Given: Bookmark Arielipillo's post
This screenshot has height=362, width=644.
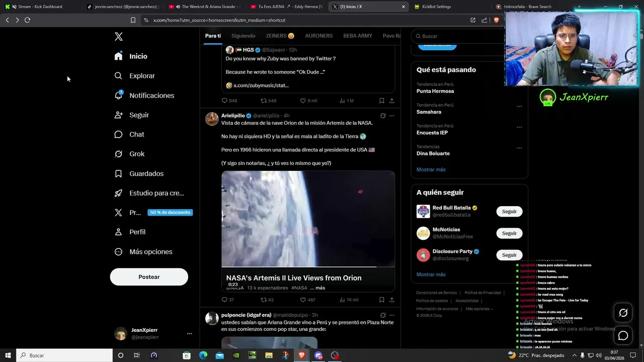Looking at the screenshot, I should (381, 300).
